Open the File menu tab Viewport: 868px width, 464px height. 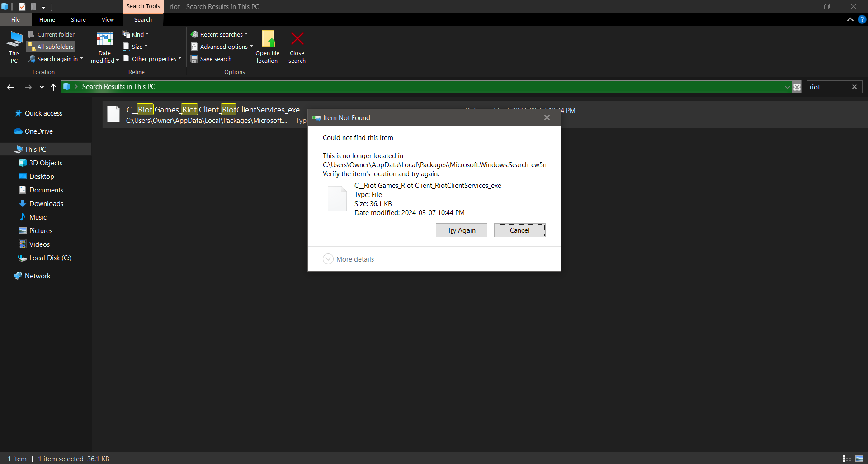click(x=15, y=19)
